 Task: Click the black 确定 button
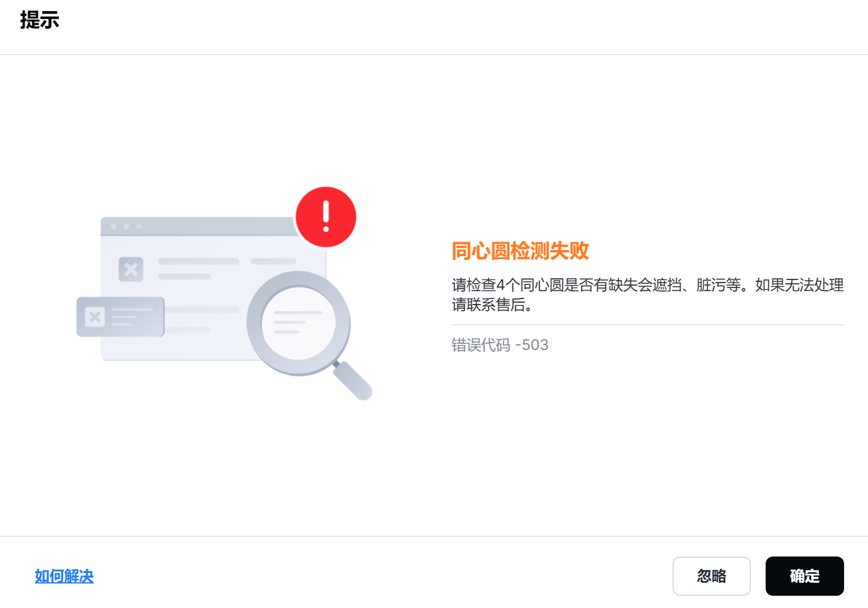click(x=804, y=576)
